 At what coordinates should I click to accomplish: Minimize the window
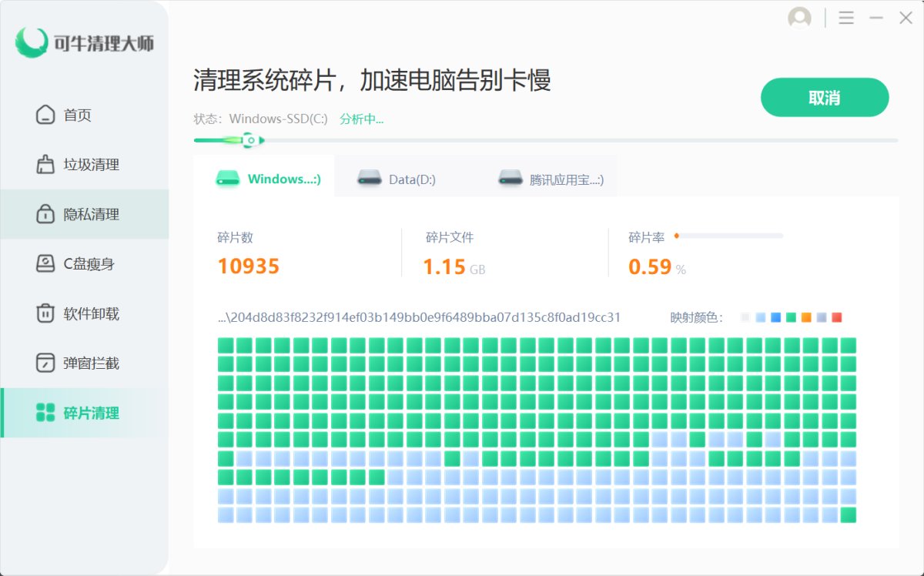point(876,18)
